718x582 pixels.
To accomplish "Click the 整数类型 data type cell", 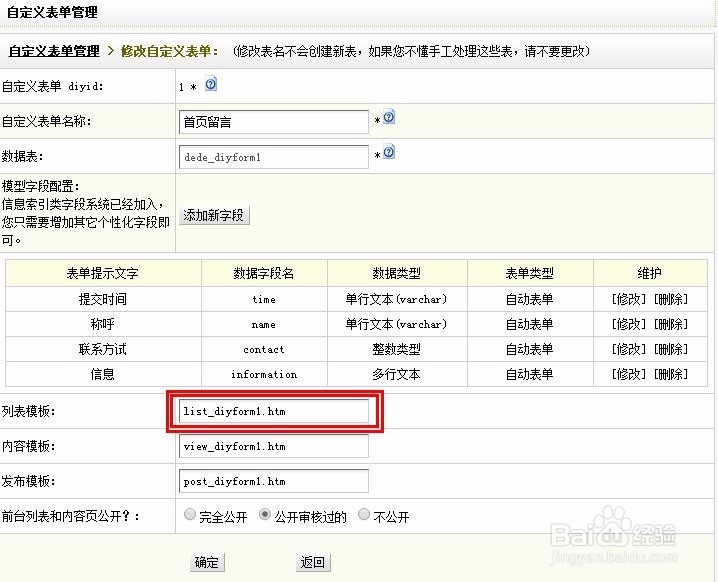I will 397,349.
